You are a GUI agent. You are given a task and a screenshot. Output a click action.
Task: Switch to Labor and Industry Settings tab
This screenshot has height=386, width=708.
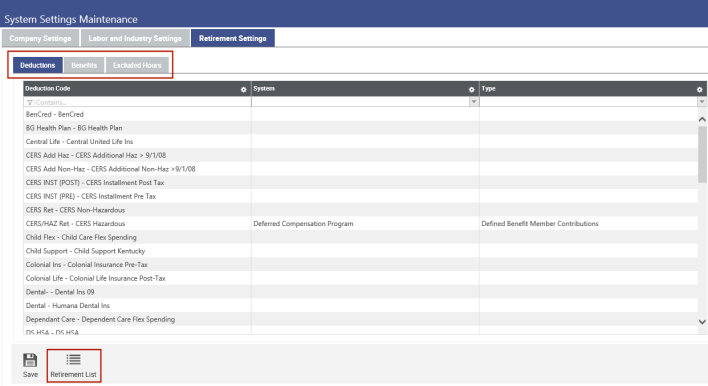tap(135, 38)
